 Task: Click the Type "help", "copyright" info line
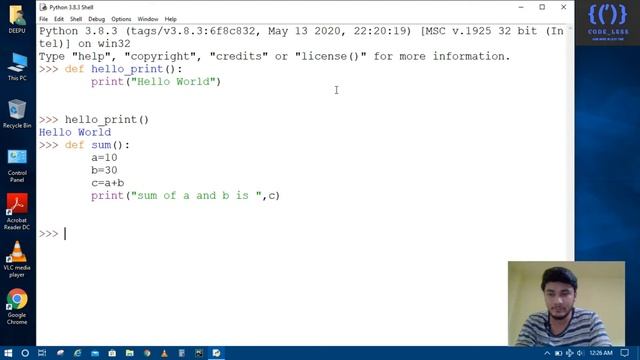pyautogui.click(x=275, y=57)
